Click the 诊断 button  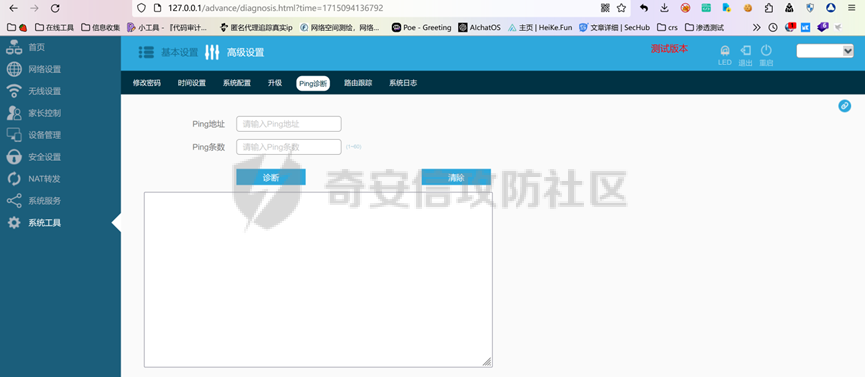point(271,177)
